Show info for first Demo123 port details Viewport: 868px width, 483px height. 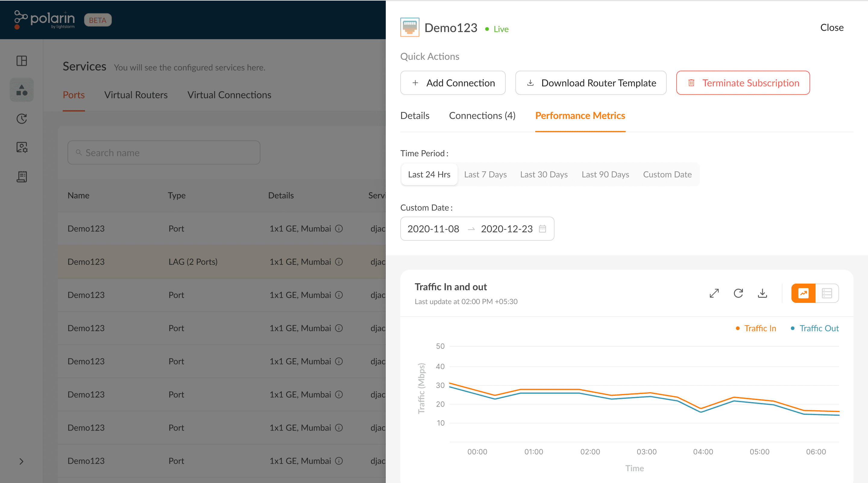coord(339,229)
